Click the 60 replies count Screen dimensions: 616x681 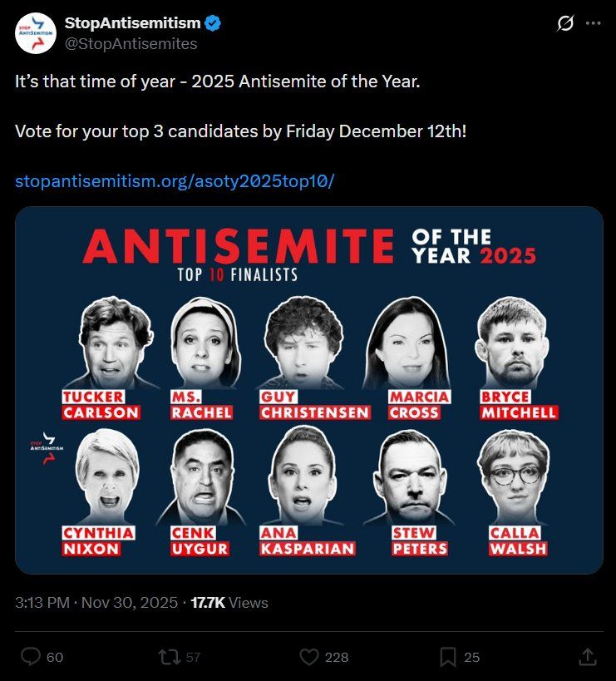point(55,657)
